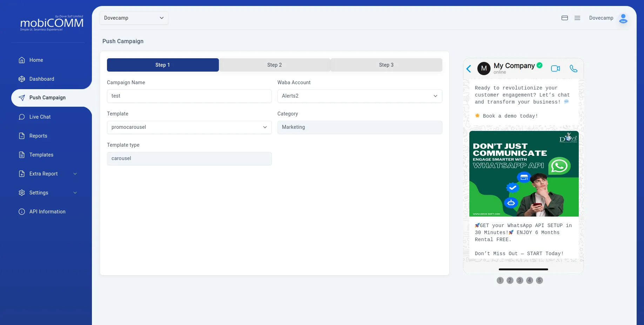This screenshot has height=325, width=644.
Task: Click the Reports document icon
Action: [22, 136]
